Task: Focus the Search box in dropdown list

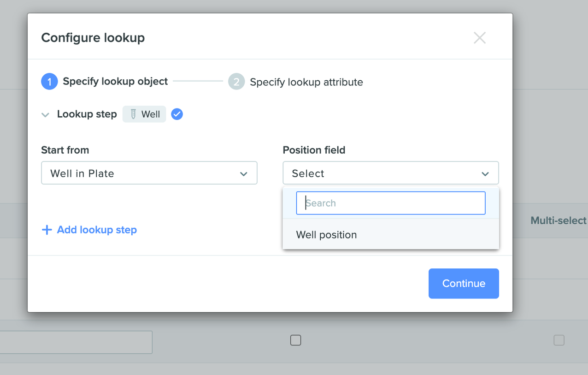Action: click(391, 203)
